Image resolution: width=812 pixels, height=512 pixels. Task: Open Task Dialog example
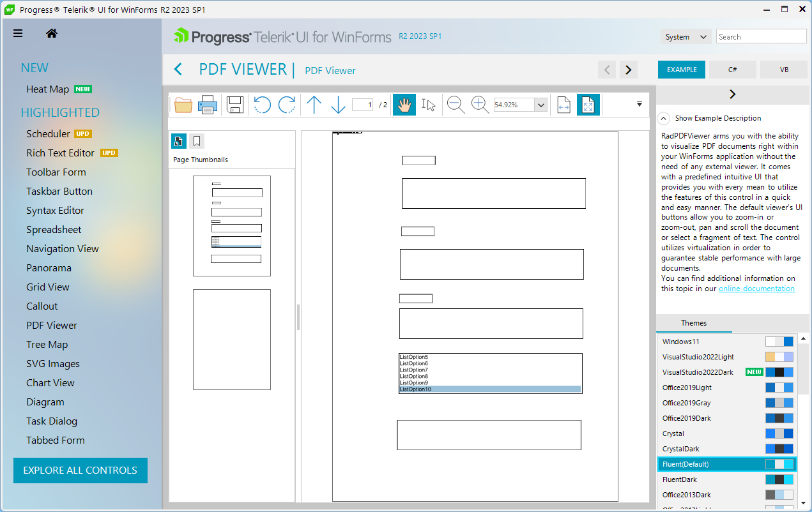(52, 421)
